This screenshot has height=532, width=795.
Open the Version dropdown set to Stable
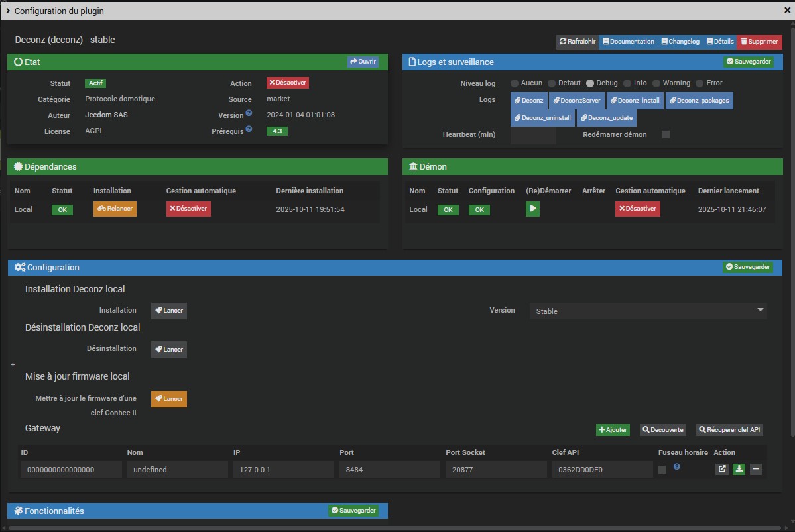pos(647,311)
